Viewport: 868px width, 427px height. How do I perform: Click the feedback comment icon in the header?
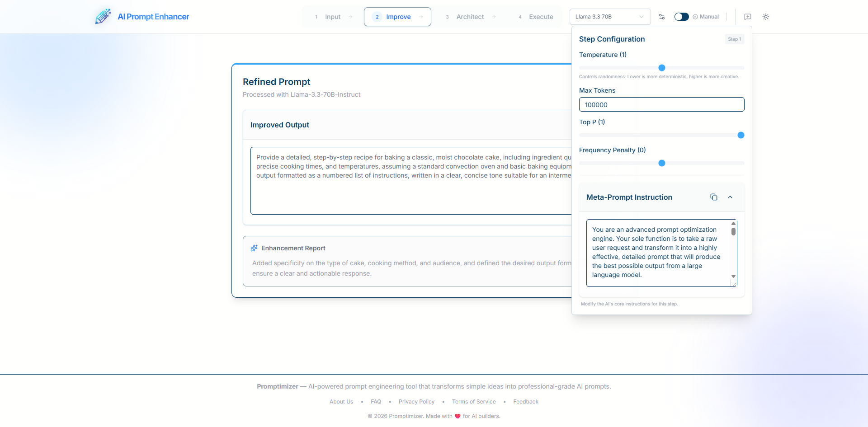point(748,17)
